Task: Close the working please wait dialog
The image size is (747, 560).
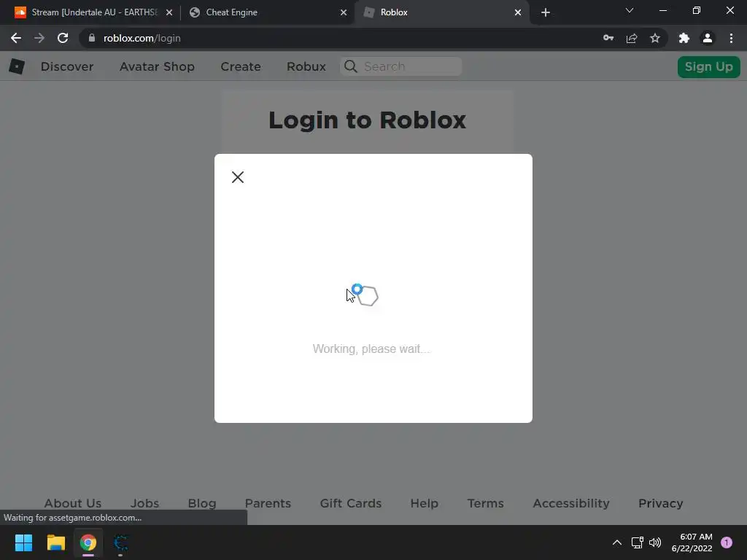Action: click(237, 177)
